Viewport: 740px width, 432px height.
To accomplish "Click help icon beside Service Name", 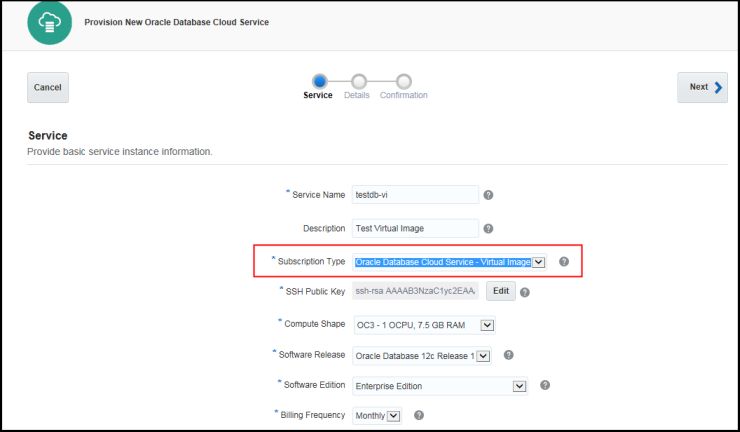I will (488, 195).
